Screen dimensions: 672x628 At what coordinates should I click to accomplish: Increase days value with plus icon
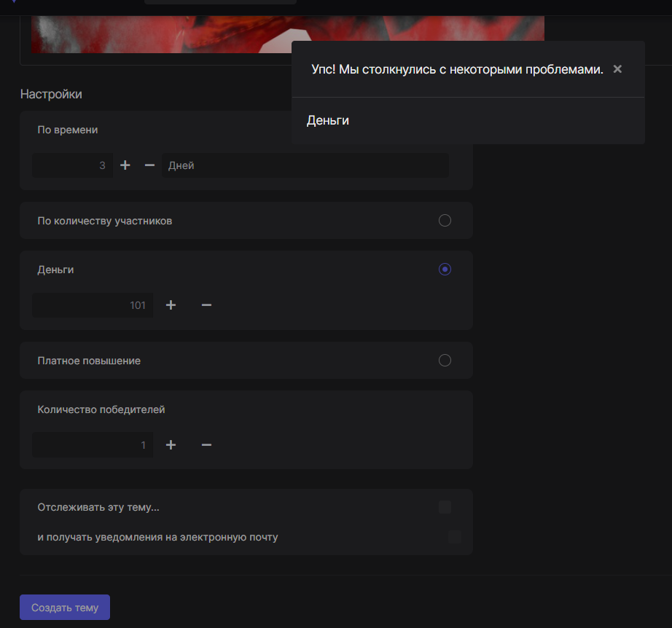125,165
